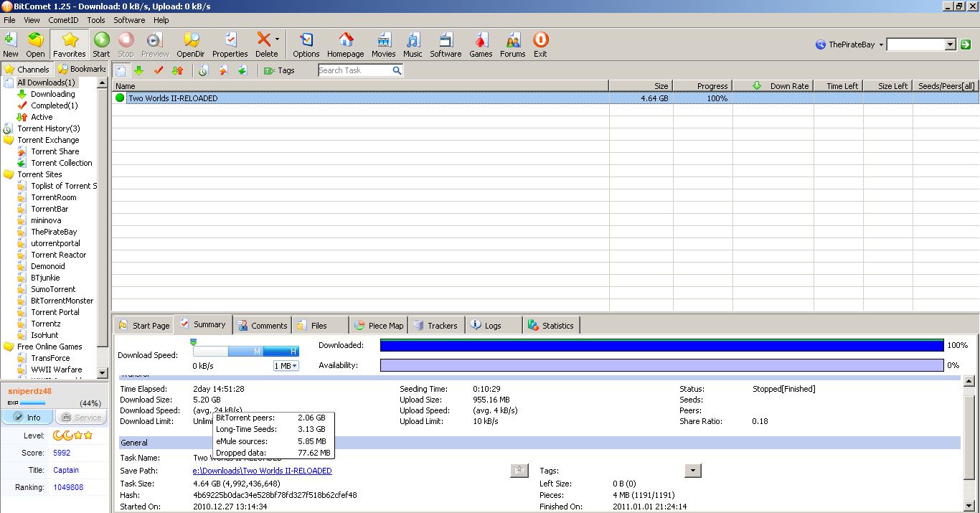
Task: Click the green status icon of Two Worlds II
Action: click(x=120, y=98)
